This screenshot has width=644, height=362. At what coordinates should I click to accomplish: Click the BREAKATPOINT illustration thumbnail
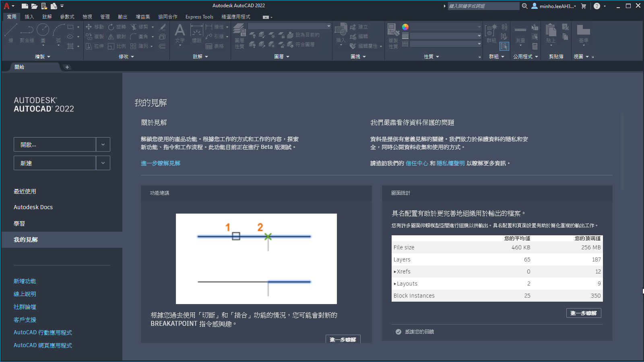pos(256,259)
